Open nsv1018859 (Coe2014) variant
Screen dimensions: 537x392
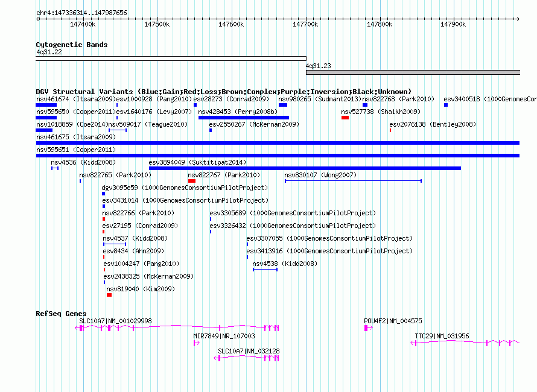(x=72, y=125)
